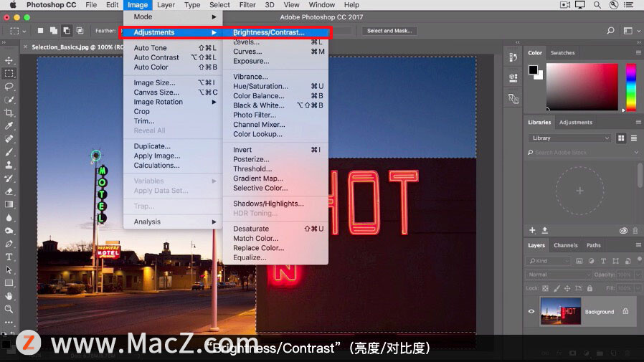The height and width of the screenshot is (362, 644).
Task: Open the Color panel options menu
Action: tap(638, 52)
